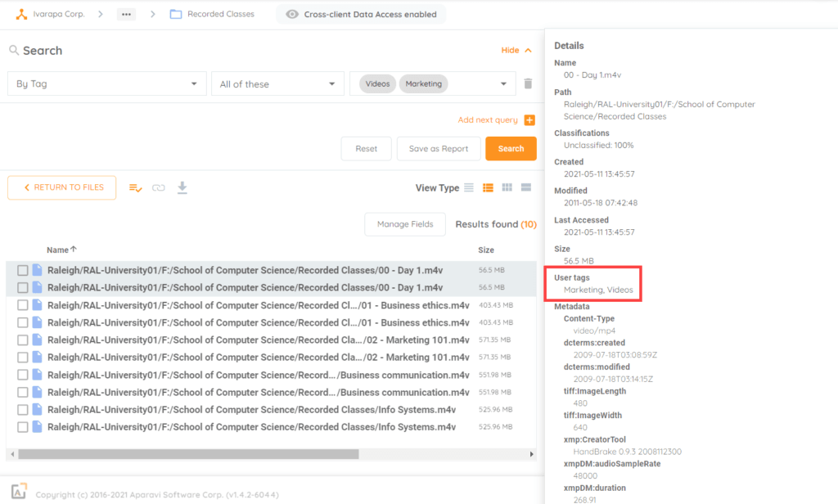Click file icon of first Marketing 101.m4v
Screen dimensions: 838x504
coord(37,340)
